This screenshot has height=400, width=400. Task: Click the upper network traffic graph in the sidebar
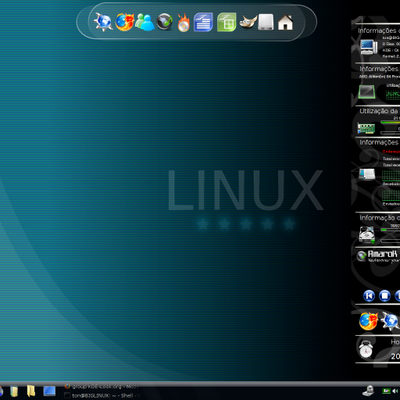391,175
